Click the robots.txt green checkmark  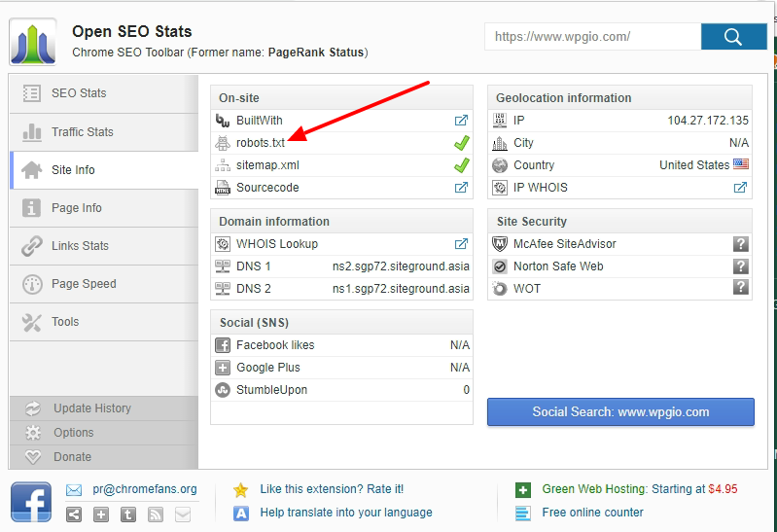[462, 143]
